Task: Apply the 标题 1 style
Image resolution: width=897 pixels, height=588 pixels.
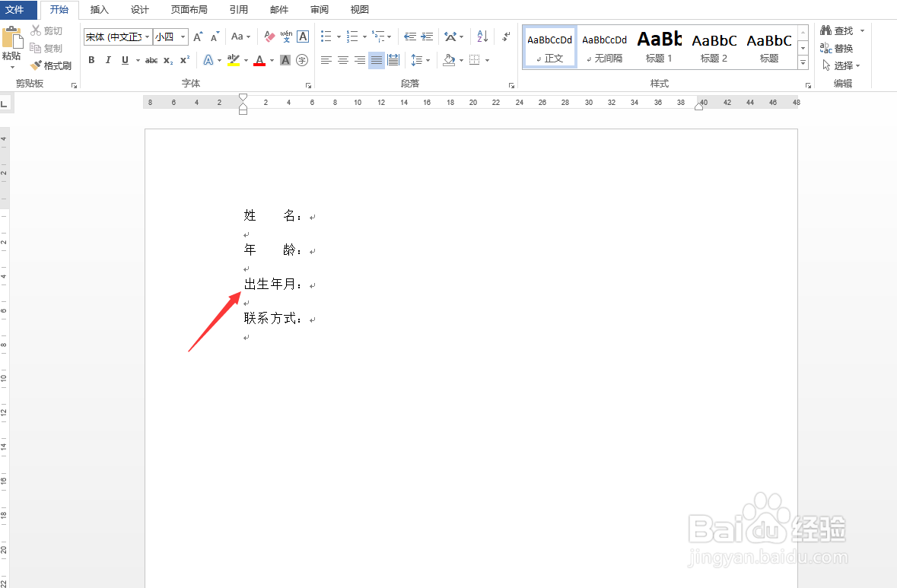Action: pyautogui.click(x=659, y=46)
